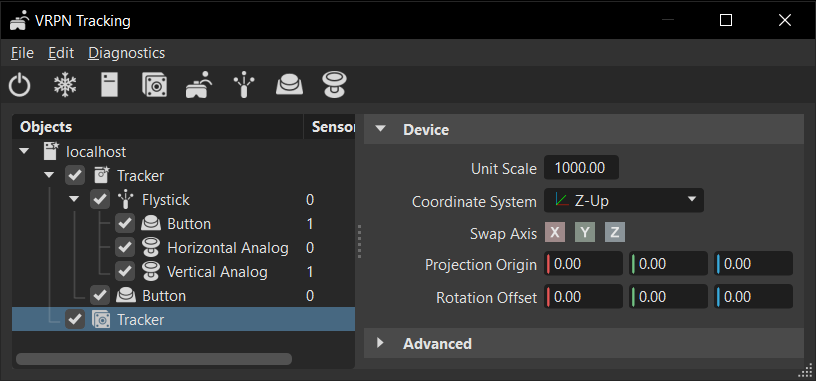The height and width of the screenshot is (381, 816).
Task: Click the Sensor column header
Action: tap(329, 126)
